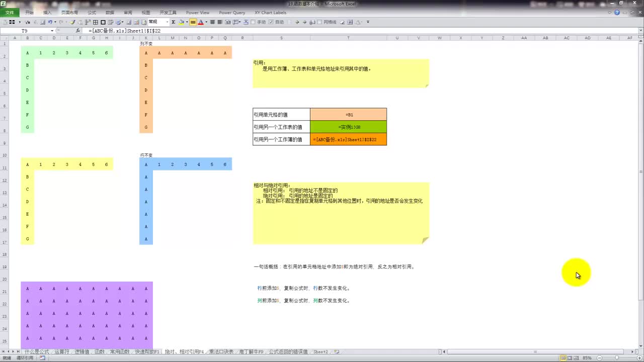
Task: Open the Excel Help question mark icon
Action: coord(617,12)
